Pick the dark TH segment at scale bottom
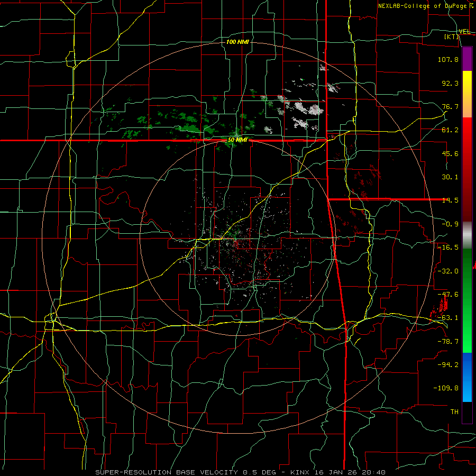The height and width of the screenshot is (476, 476). [x=467, y=413]
